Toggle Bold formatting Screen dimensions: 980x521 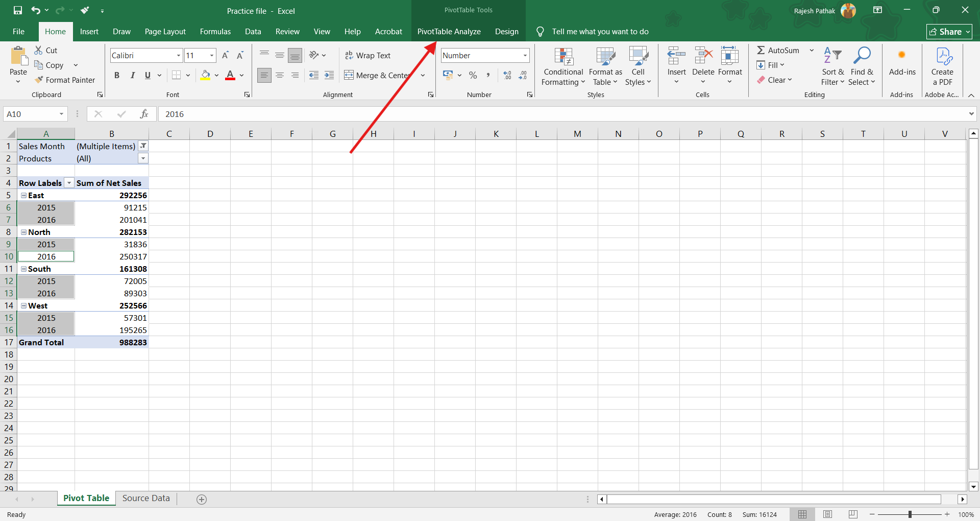(x=117, y=76)
